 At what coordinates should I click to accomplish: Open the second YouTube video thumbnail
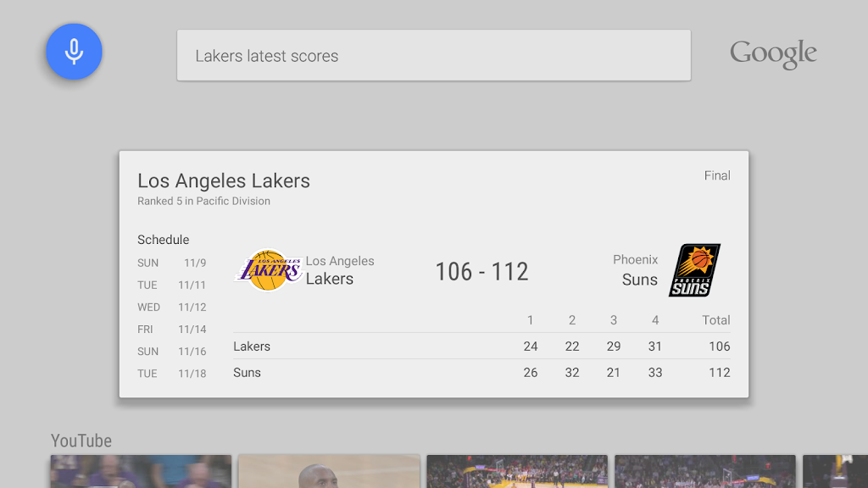pyautogui.click(x=329, y=472)
